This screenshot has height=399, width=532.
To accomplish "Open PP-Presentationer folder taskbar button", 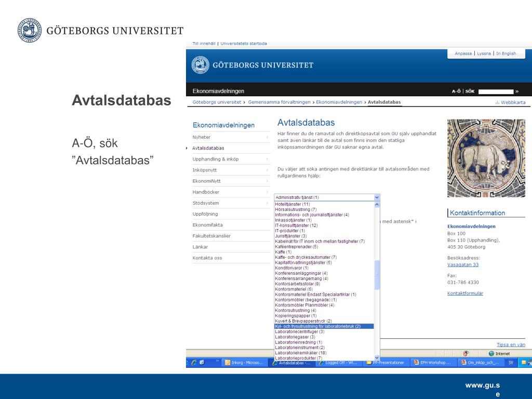I will pyautogui.click(x=385, y=363).
